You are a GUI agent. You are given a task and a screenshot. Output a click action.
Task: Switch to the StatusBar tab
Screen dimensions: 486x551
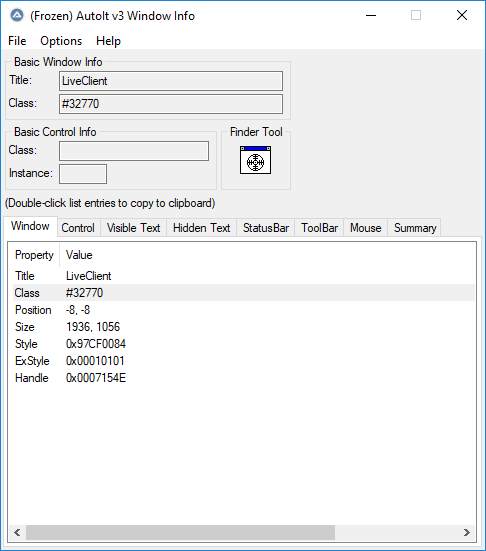click(x=266, y=228)
